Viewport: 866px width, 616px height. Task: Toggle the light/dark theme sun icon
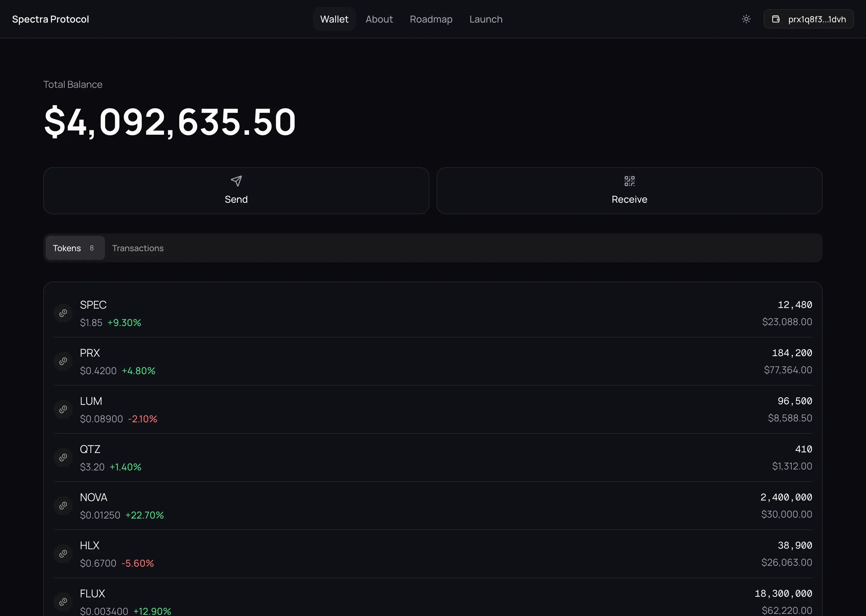[746, 19]
